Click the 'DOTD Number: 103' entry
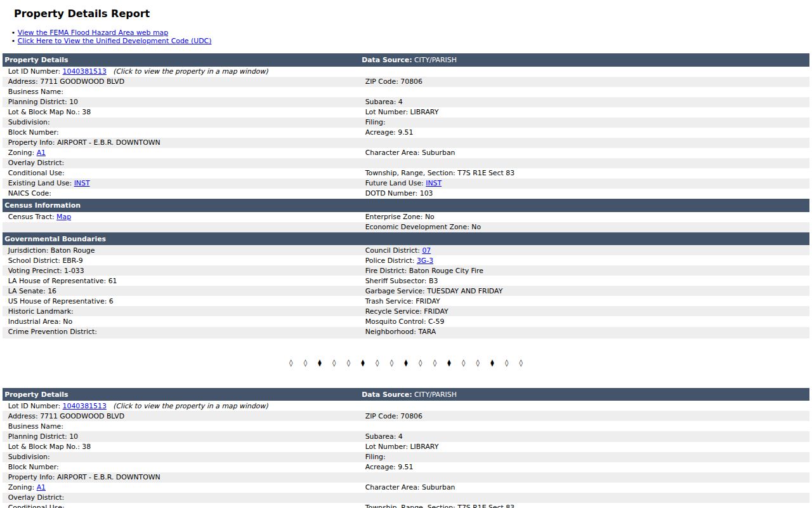Viewport: 812px width, 508px height. [x=399, y=193]
